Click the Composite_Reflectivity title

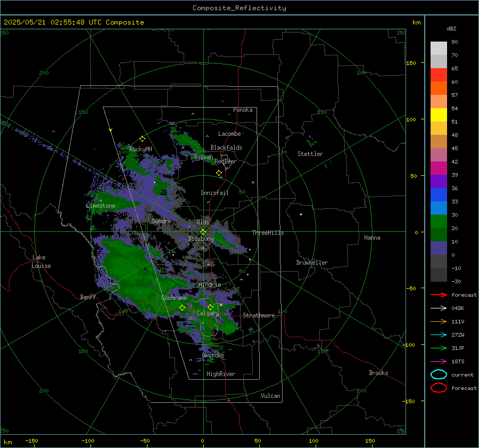240,8
